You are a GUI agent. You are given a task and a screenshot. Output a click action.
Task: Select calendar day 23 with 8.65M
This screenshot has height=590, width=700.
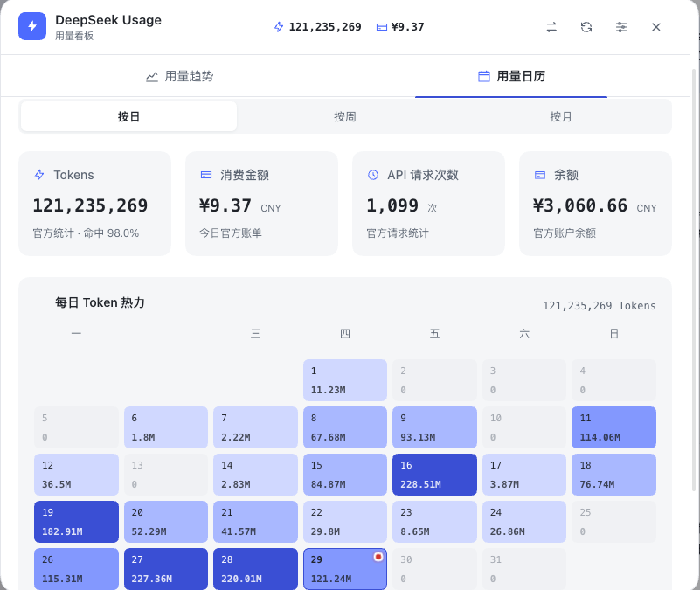[x=435, y=522]
